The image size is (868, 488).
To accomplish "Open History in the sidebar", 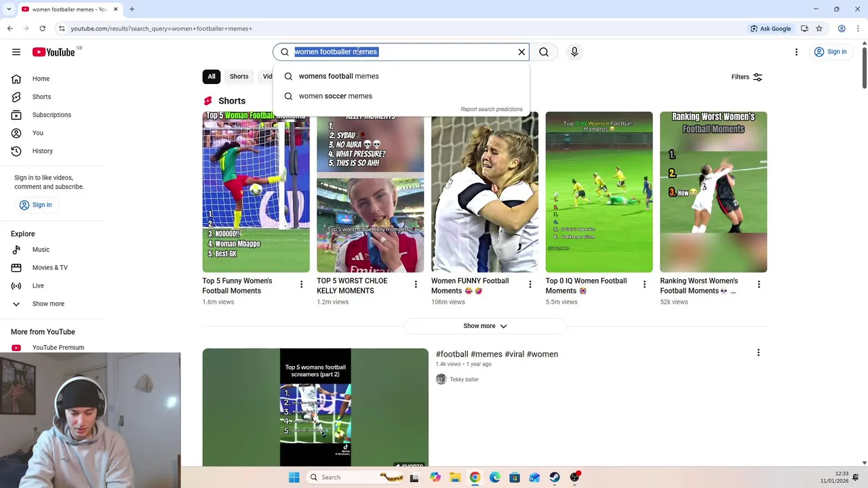I will coord(42,151).
